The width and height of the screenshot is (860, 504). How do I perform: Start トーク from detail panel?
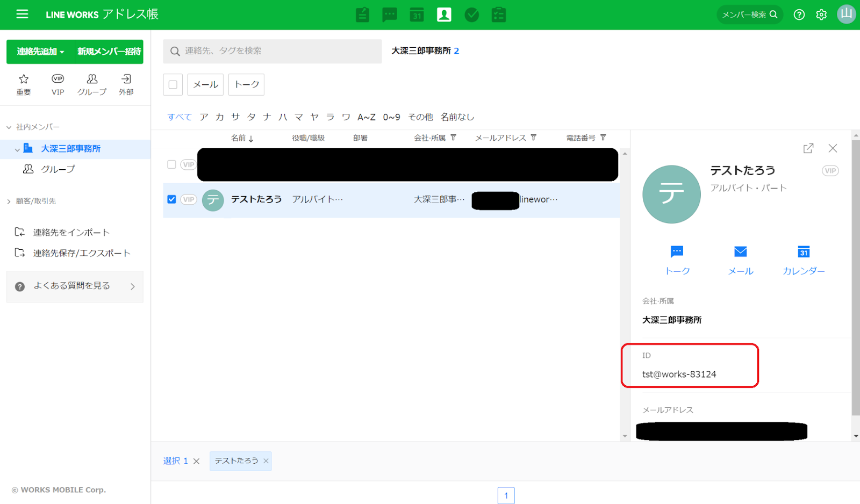[x=677, y=260]
